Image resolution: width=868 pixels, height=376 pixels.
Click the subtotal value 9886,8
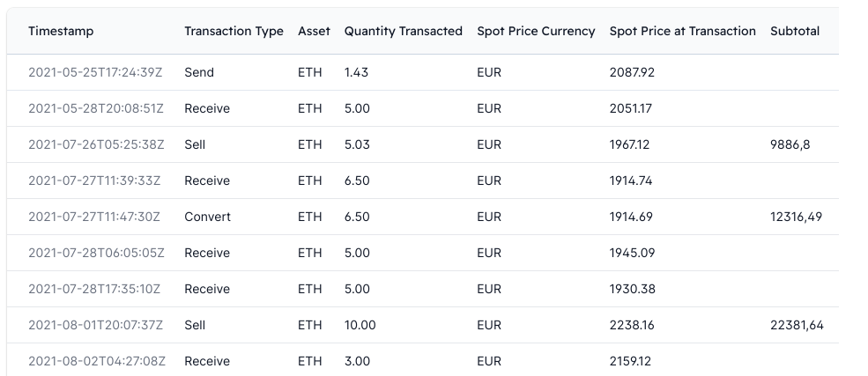pyautogui.click(x=790, y=144)
